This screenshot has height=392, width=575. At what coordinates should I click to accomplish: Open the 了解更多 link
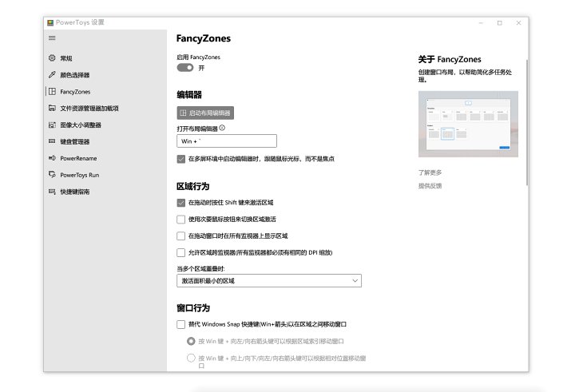coord(430,172)
